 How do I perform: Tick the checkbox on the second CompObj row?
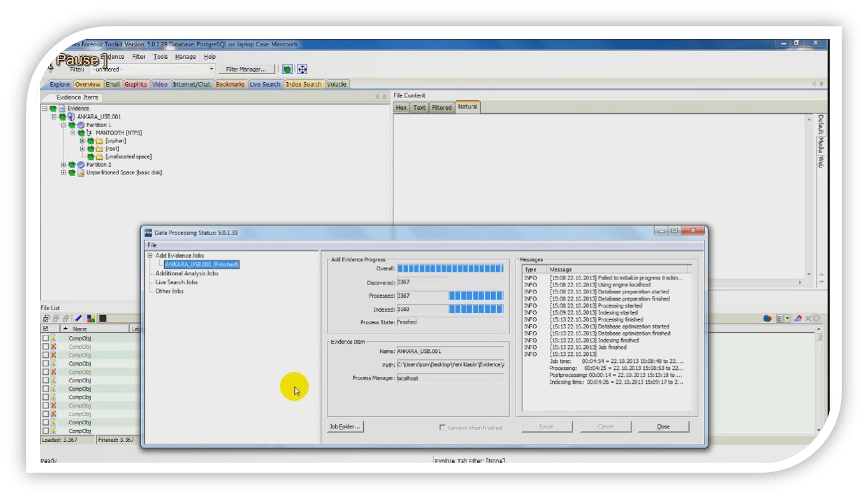tap(45, 347)
